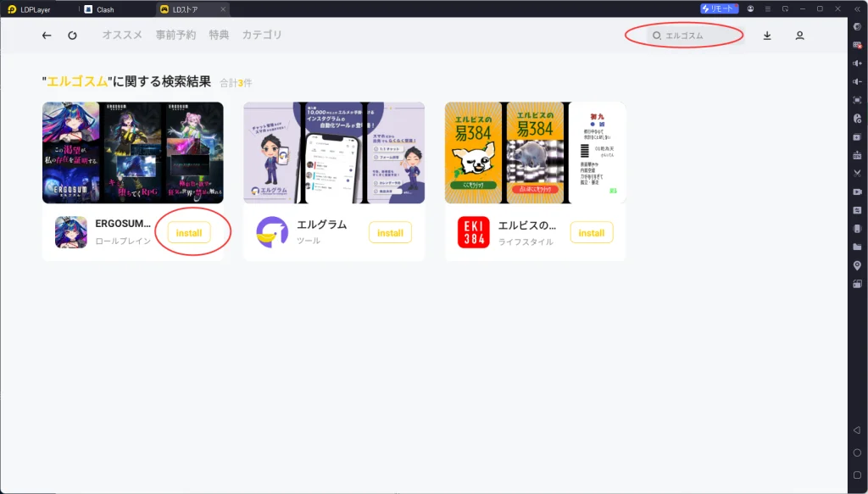This screenshot has height=494, width=868.
Task: Open エルビスの易384 screenshot banner
Action: tap(536, 153)
